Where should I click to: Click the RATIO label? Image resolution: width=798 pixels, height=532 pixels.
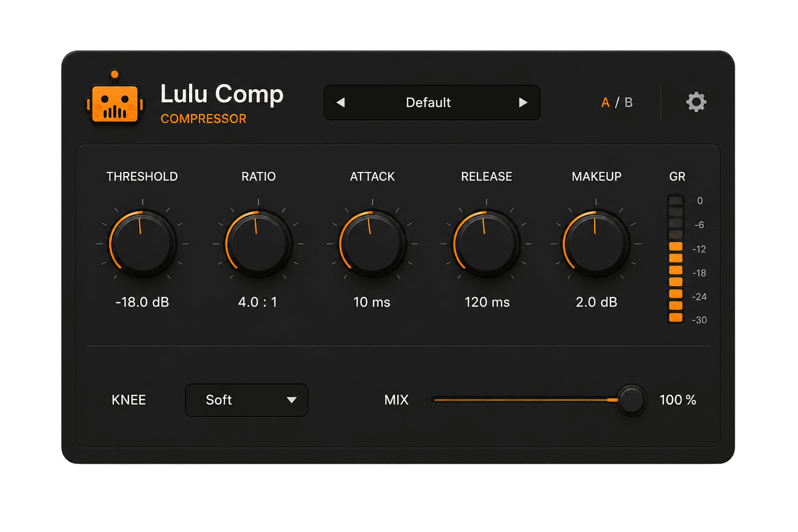point(258,177)
